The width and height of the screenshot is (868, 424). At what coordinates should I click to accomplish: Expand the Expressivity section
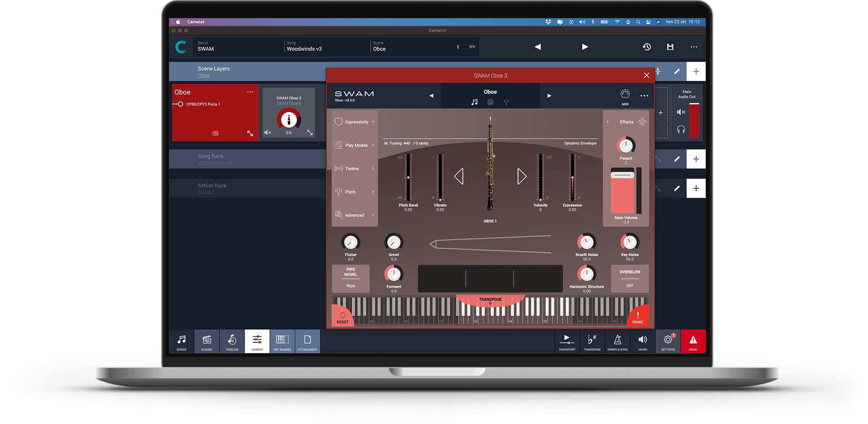point(355,122)
